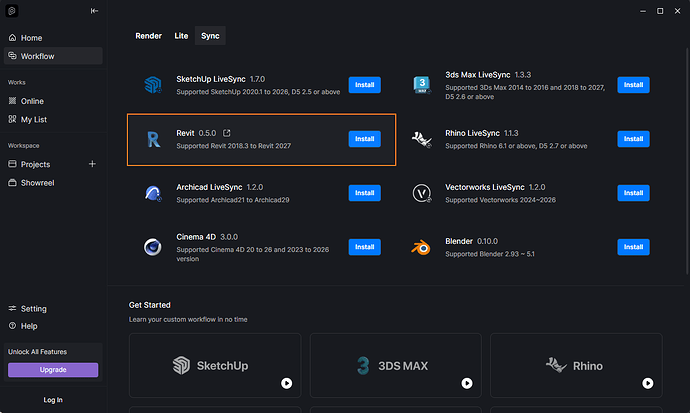Screen dimensions: 690x413
Task: Click the SketchUp LiveSync plugin icon
Action: tap(153, 84)
